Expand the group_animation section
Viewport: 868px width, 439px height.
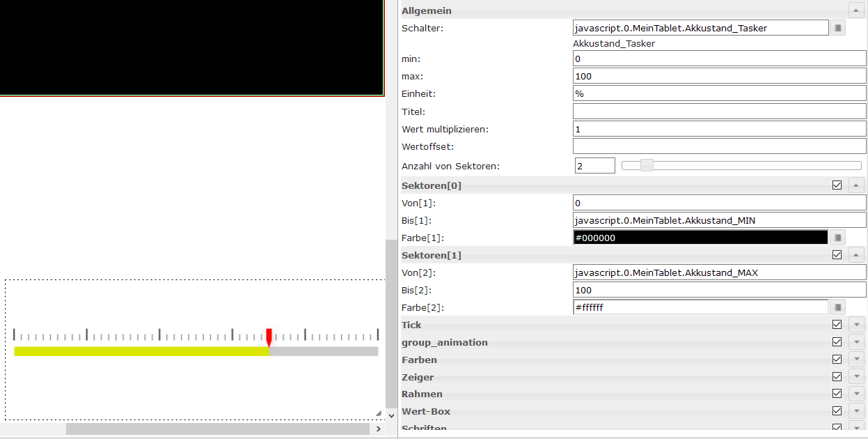[856, 342]
